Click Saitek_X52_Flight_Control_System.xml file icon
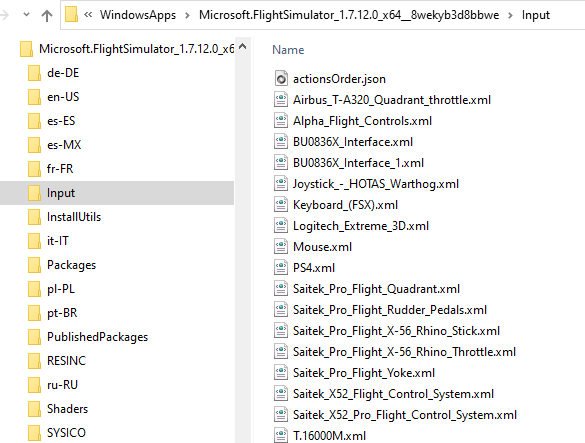The height and width of the screenshot is (443, 585). 281,393
